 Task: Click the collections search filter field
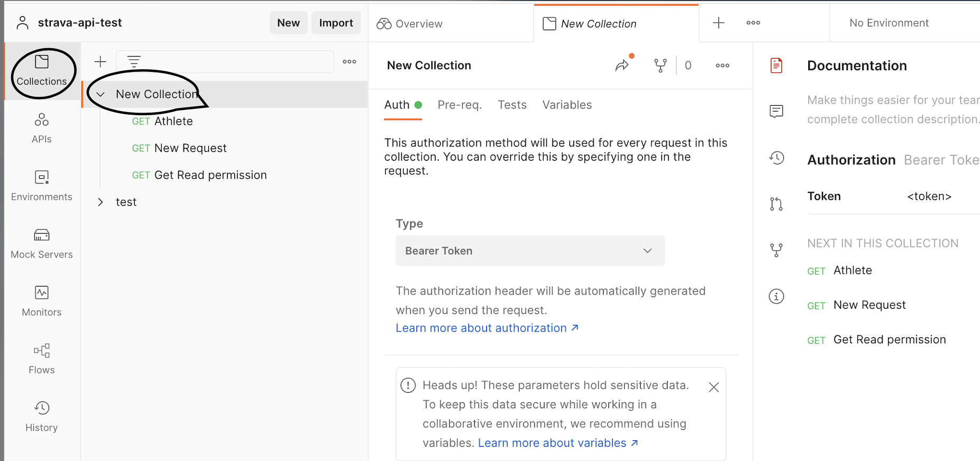225,62
